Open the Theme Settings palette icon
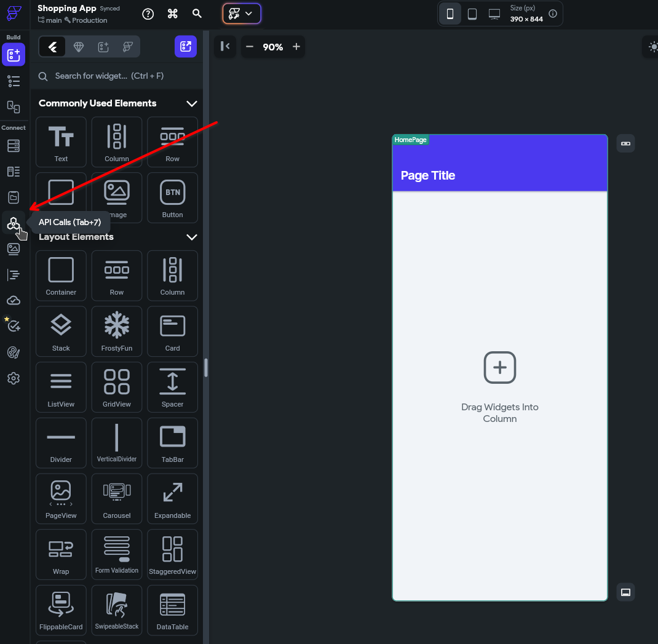658x644 pixels. pyautogui.click(x=14, y=352)
